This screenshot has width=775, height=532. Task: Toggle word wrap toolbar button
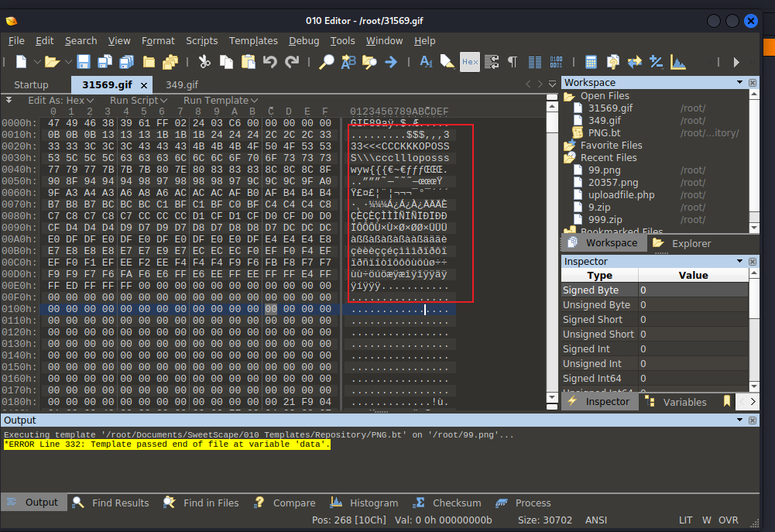click(x=492, y=62)
